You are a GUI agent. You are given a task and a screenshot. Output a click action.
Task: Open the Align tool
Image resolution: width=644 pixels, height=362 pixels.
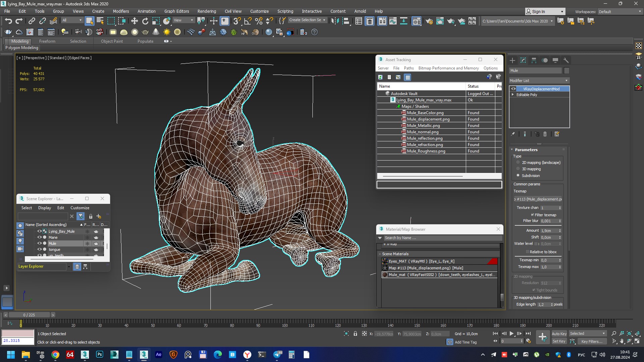coord(346,21)
